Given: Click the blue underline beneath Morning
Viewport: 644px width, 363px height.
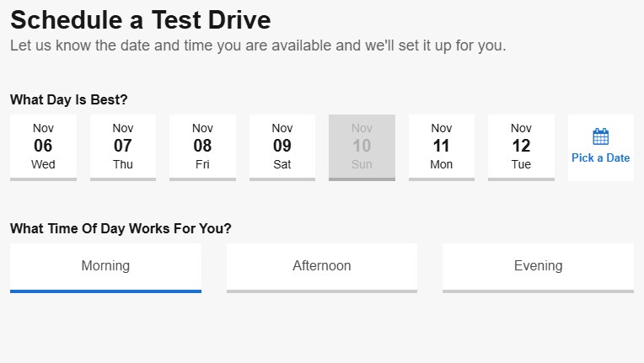Looking at the screenshot, I should click(105, 291).
